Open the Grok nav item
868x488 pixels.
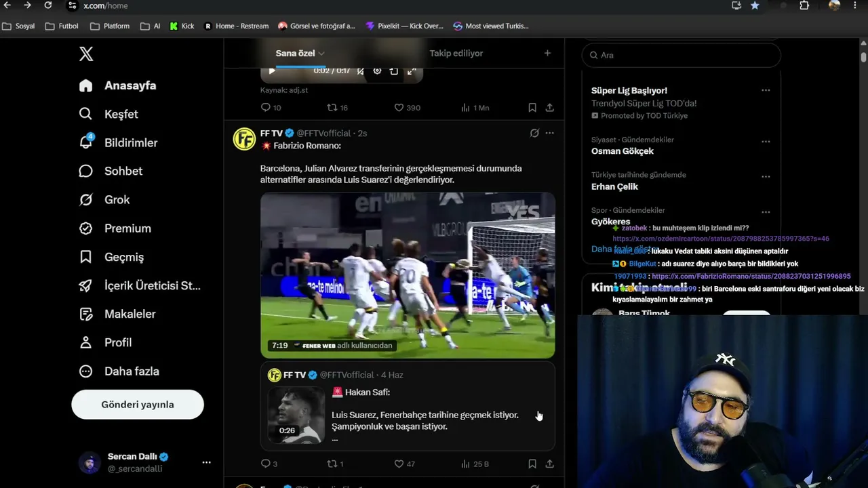coord(104,200)
